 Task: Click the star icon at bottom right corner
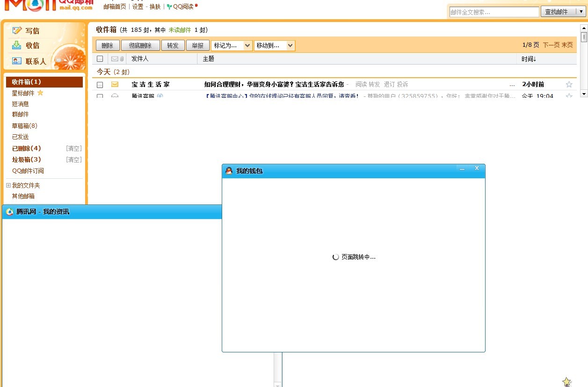[x=567, y=382]
